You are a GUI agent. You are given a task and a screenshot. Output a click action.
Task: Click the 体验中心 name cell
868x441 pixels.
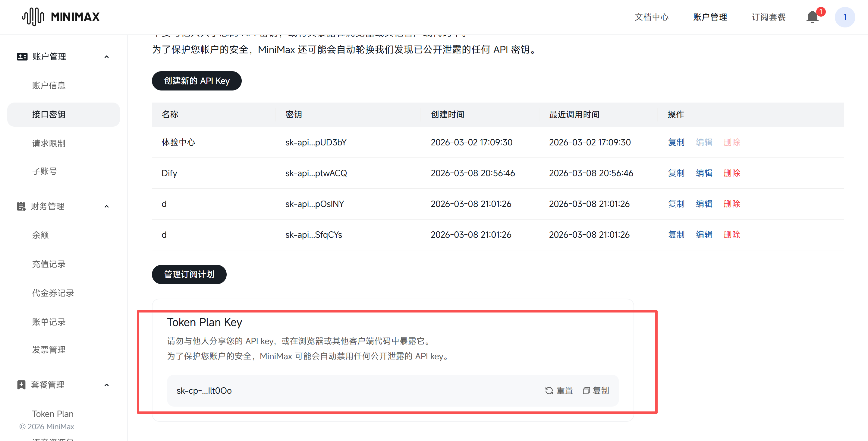pyautogui.click(x=178, y=142)
